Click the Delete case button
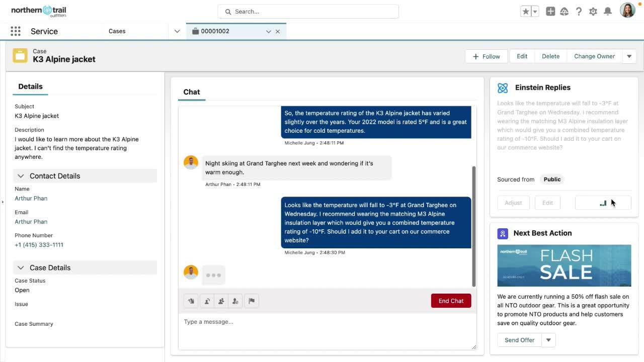Viewport: 644px width, 362px height. (550, 56)
